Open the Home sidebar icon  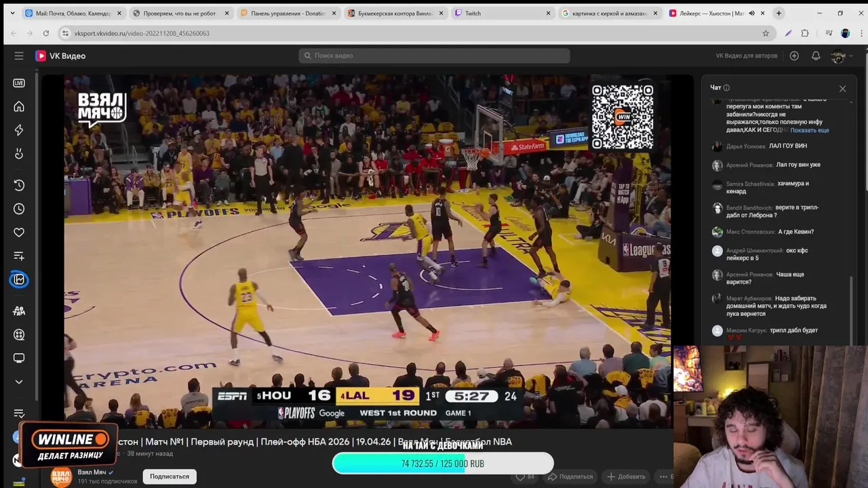tap(19, 106)
